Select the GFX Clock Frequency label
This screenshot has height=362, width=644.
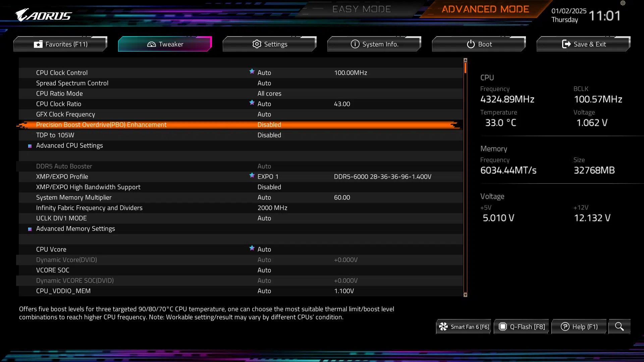tap(65, 114)
